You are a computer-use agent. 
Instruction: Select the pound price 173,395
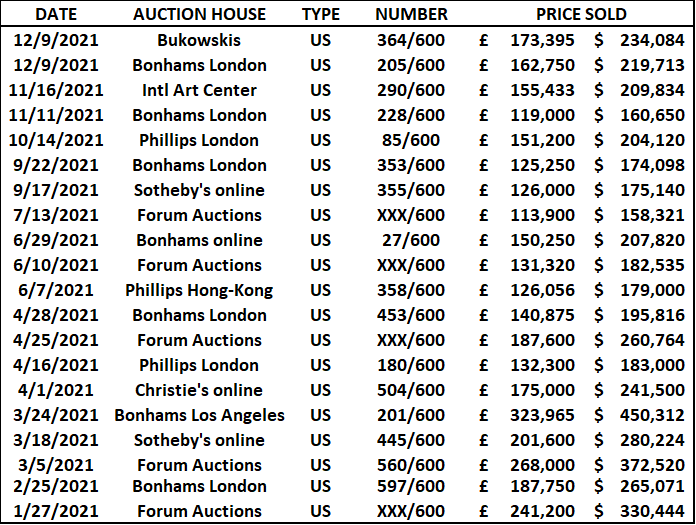540,40
